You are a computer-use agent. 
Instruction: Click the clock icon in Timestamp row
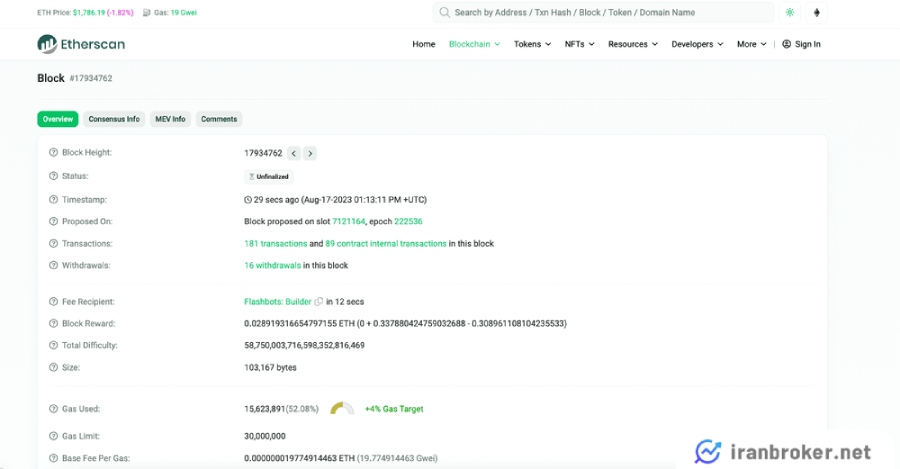click(x=248, y=200)
